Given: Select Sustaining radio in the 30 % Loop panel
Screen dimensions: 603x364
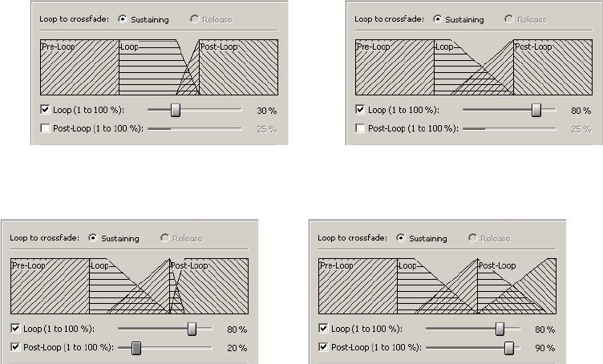Looking at the screenshot, I should pyautogui.click(x=123, y=20).
